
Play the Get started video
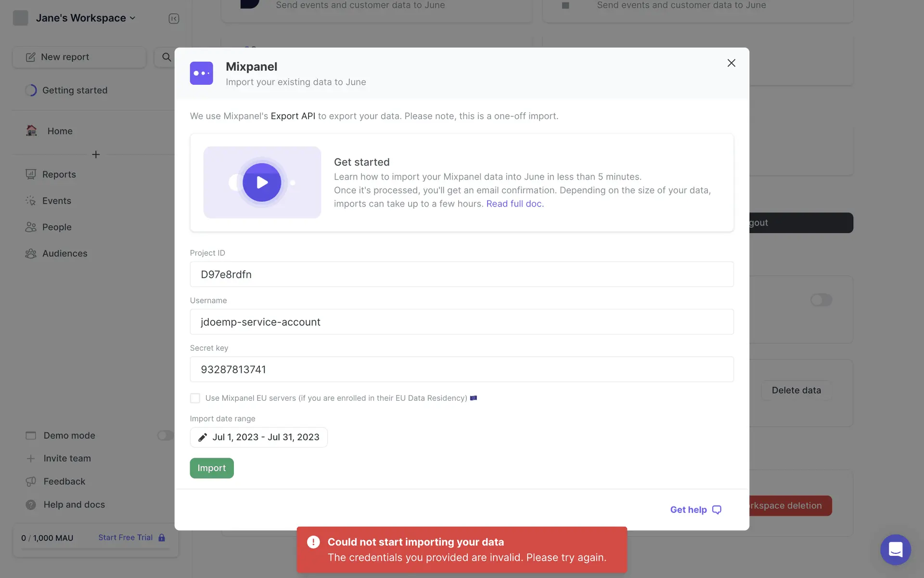tap(262, 183)
